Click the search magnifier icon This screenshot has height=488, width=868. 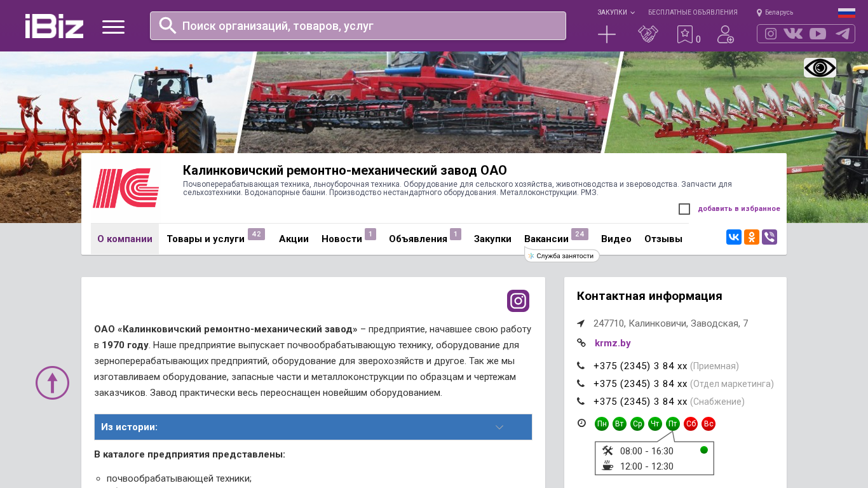(x=168, y=25)
